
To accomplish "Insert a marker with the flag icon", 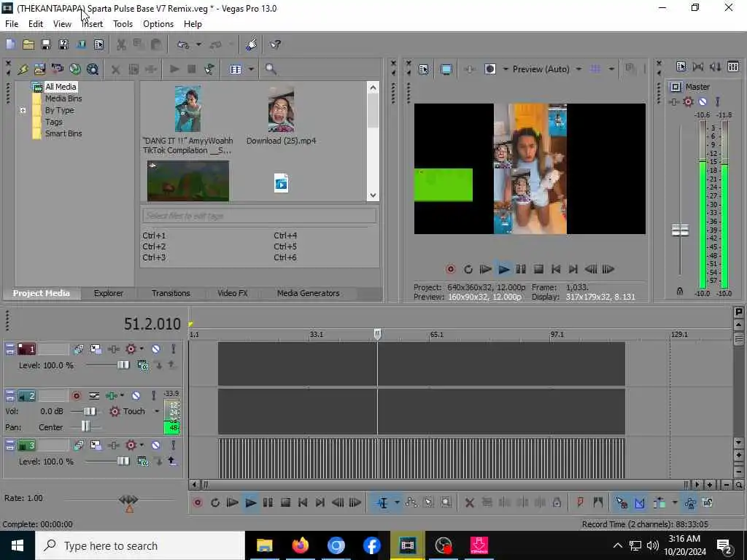I will click(x=580, y=502).
